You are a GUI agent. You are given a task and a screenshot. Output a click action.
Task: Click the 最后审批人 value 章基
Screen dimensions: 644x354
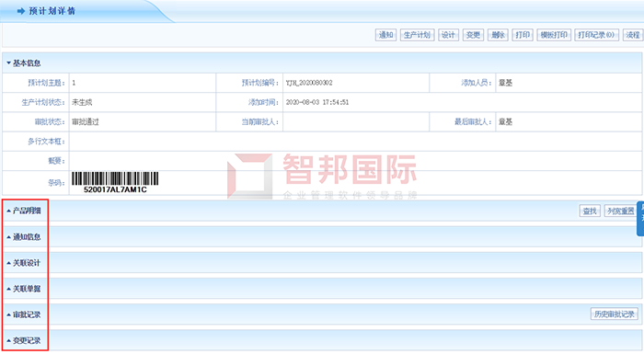505,122
